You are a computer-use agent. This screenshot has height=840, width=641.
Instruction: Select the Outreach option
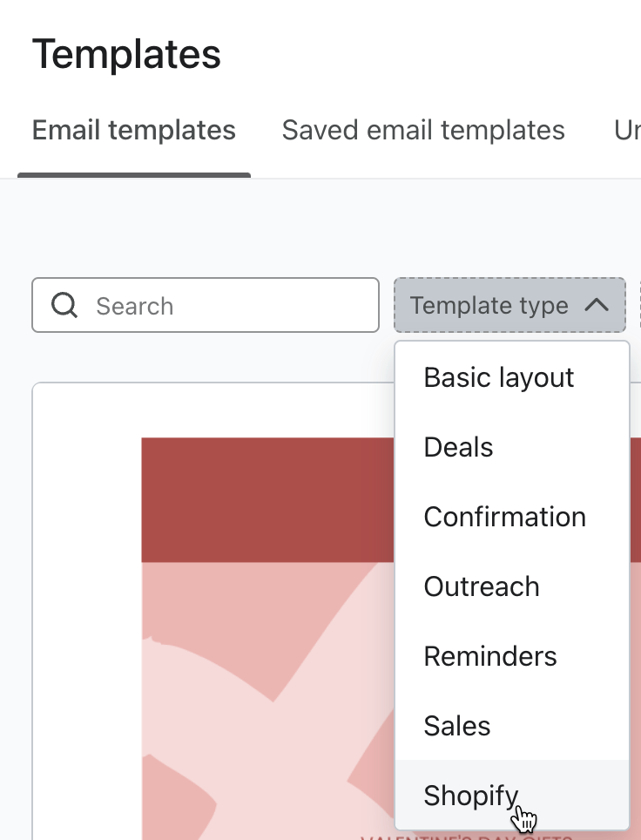point(482,586)
